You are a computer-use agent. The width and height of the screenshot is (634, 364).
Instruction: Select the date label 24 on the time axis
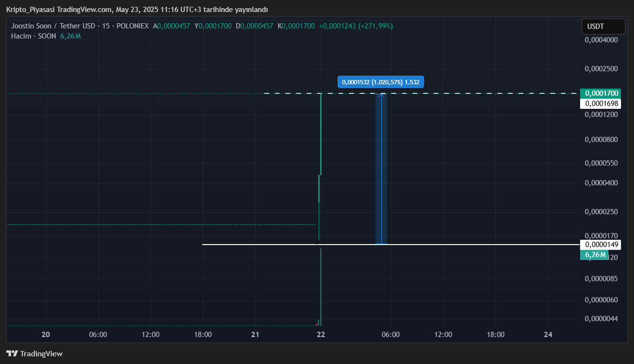coord(548,335)
